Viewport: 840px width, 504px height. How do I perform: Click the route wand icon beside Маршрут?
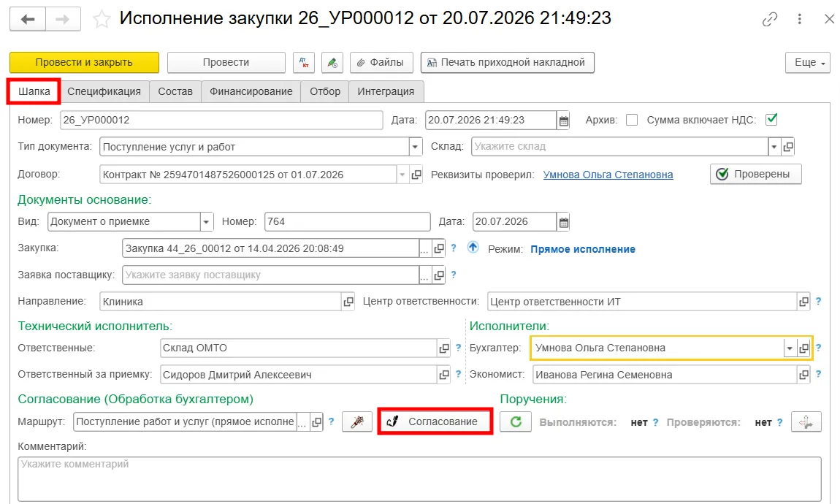356,422
